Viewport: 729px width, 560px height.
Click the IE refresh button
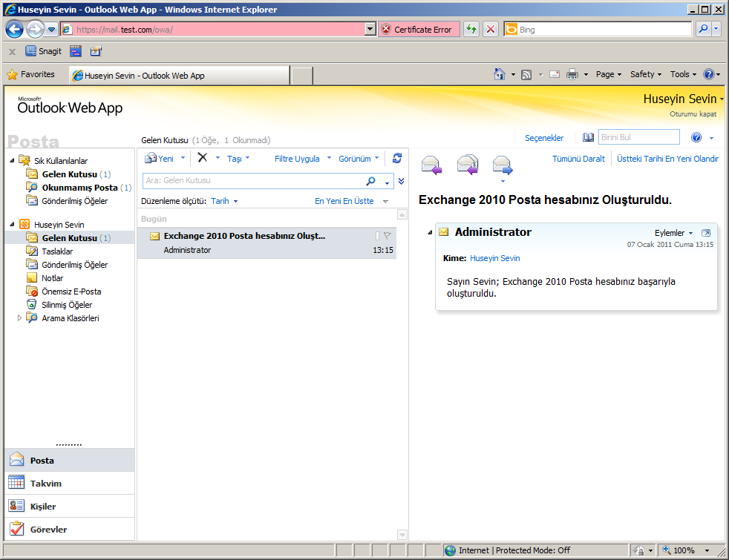(471, 29)
